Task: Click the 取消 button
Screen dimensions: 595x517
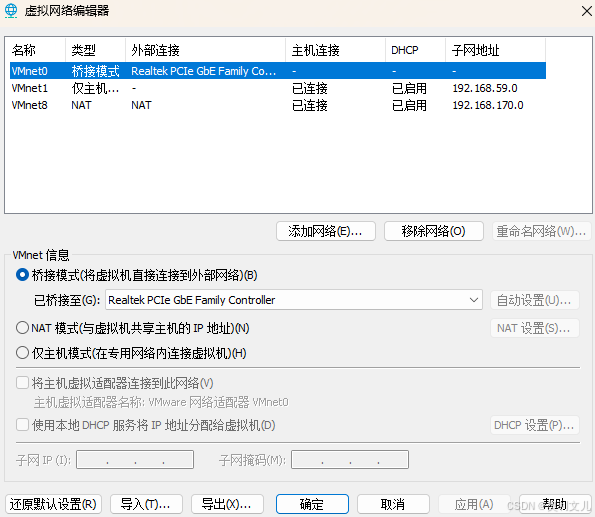Action: 393,504
